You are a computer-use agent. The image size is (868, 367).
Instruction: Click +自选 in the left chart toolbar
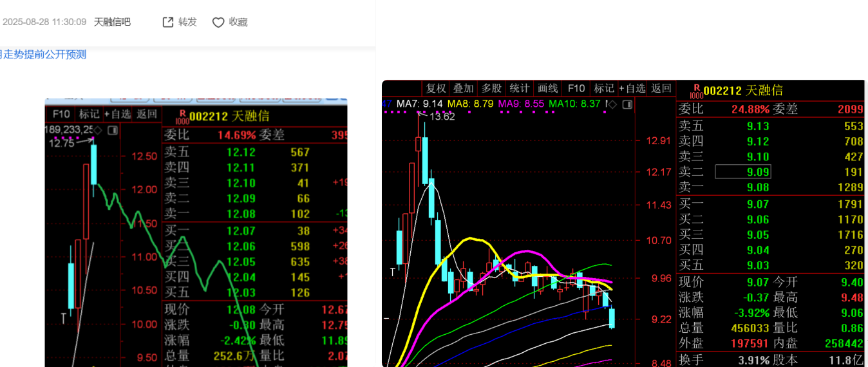tap(118, 114)
